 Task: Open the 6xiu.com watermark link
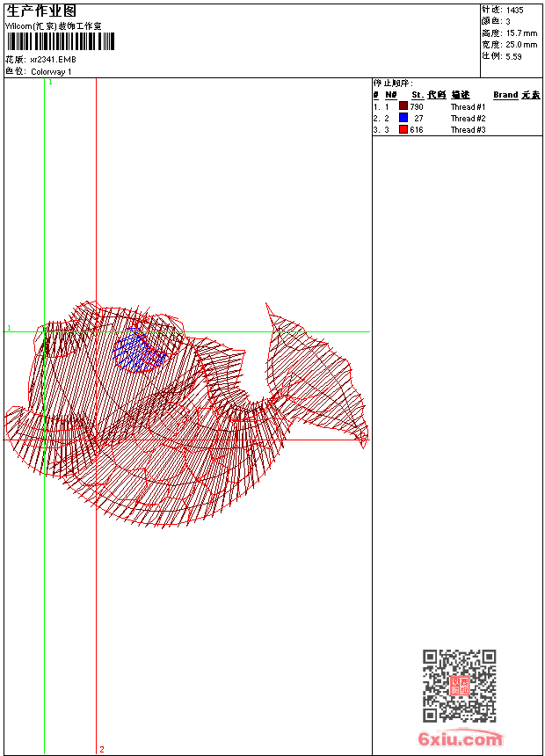[x=460, y=740]
